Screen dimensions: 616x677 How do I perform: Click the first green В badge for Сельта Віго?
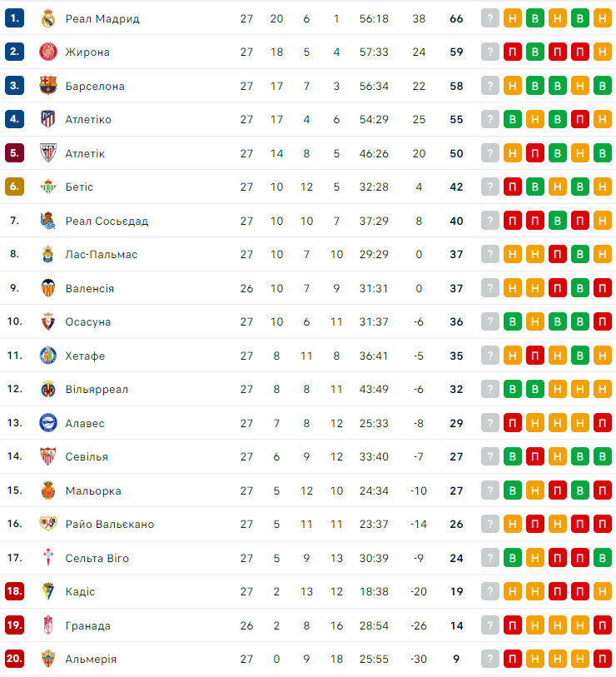tap(513, 558)
